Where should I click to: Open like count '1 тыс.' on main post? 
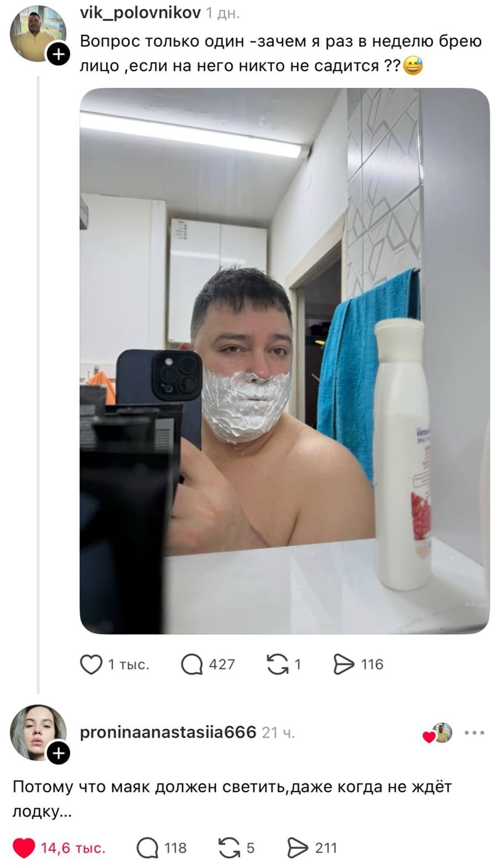[x=128, y=664]
